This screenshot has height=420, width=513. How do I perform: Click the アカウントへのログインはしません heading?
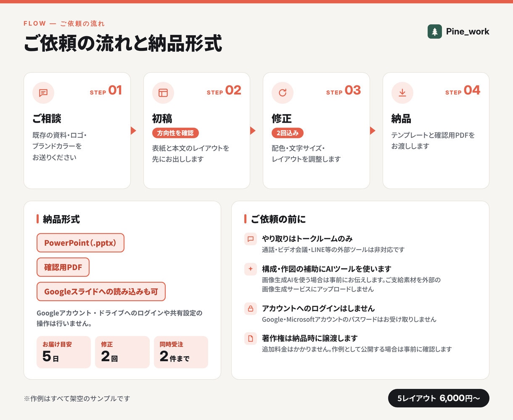point(318,309)
